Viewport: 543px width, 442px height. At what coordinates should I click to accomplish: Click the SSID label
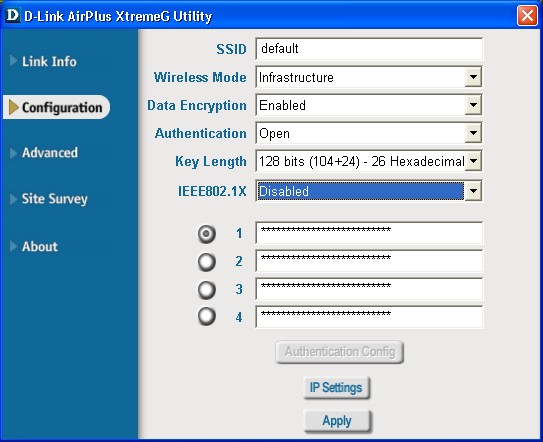tap(231, 49)
